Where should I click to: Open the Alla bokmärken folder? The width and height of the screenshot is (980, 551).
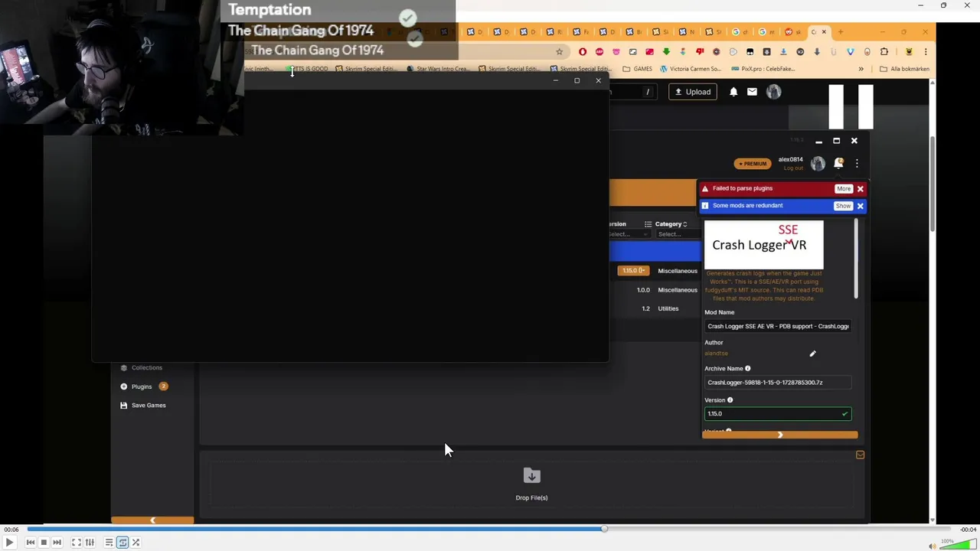(x=904, y=69)
